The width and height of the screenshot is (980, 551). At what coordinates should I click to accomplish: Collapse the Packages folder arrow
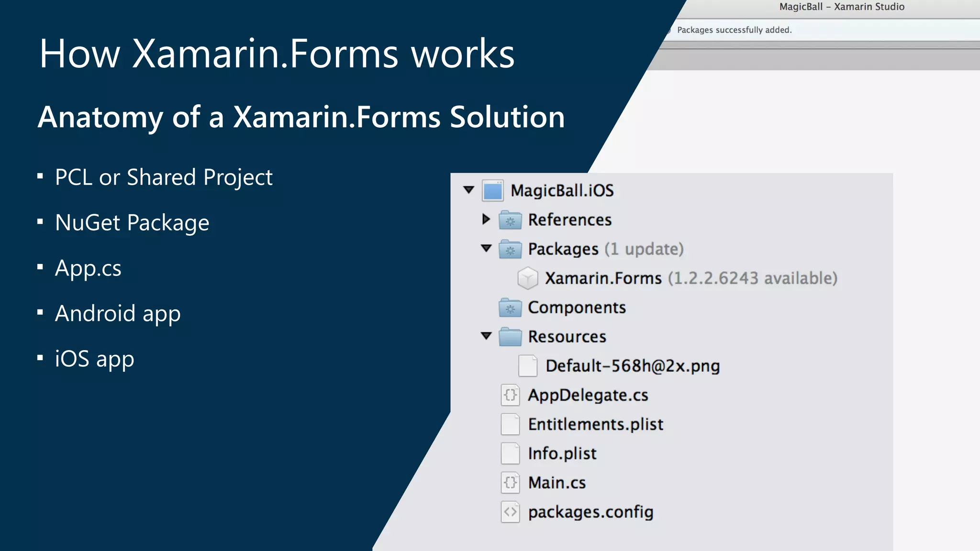(486, 248)
